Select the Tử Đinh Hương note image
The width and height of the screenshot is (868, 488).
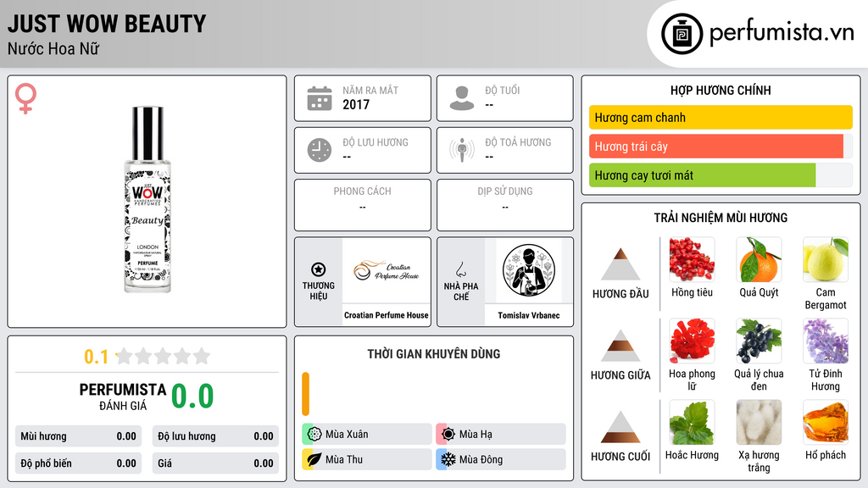coord(826,341)
